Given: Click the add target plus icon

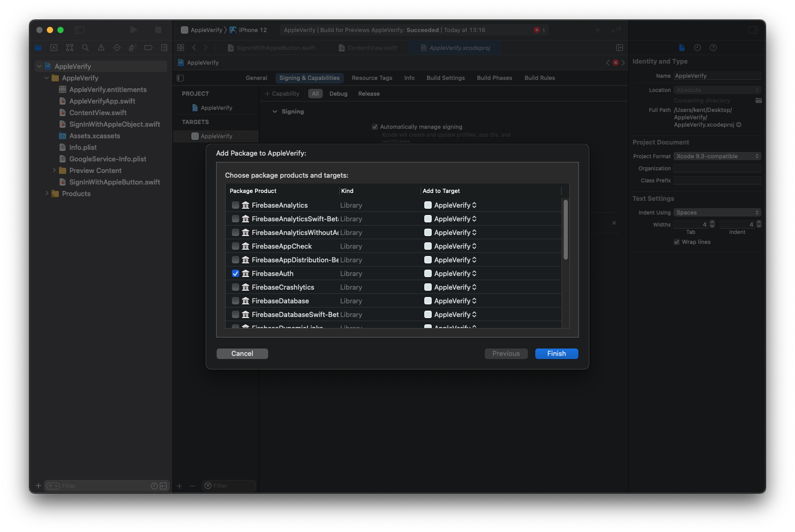Looking at the screenshot, I should point(179,486).
